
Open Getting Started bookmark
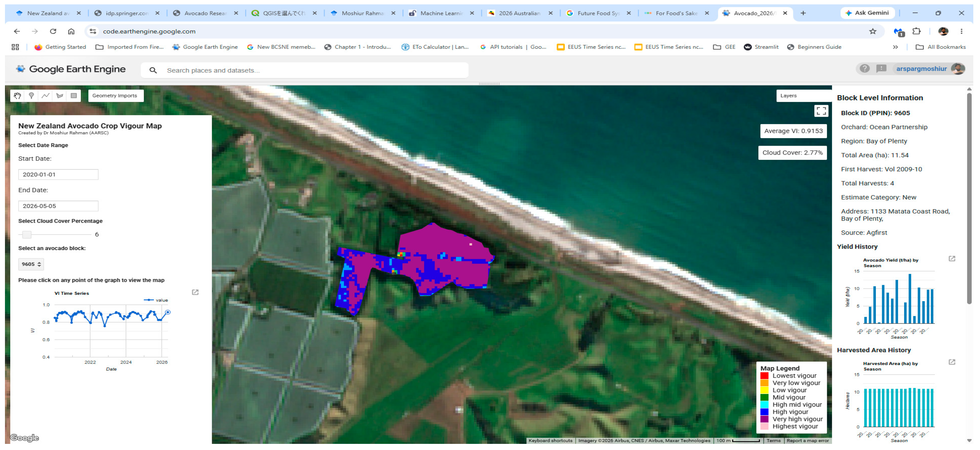coord(60,47)
